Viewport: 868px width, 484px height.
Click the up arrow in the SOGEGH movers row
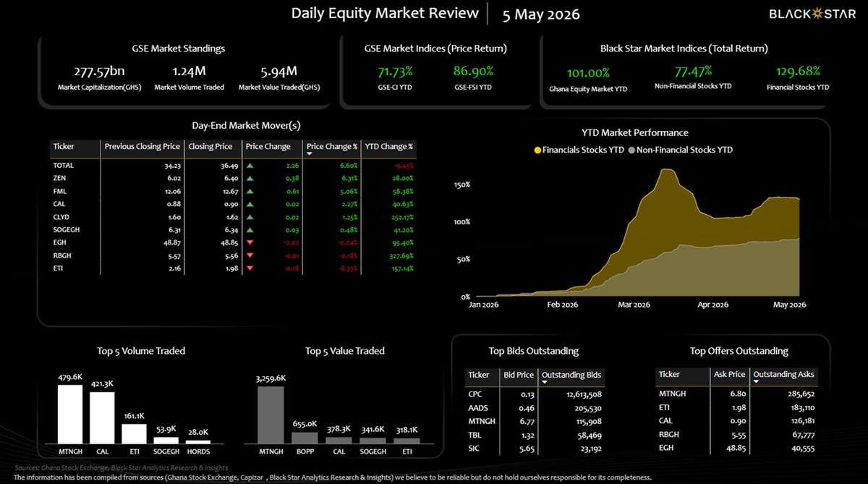click(250, 229)
